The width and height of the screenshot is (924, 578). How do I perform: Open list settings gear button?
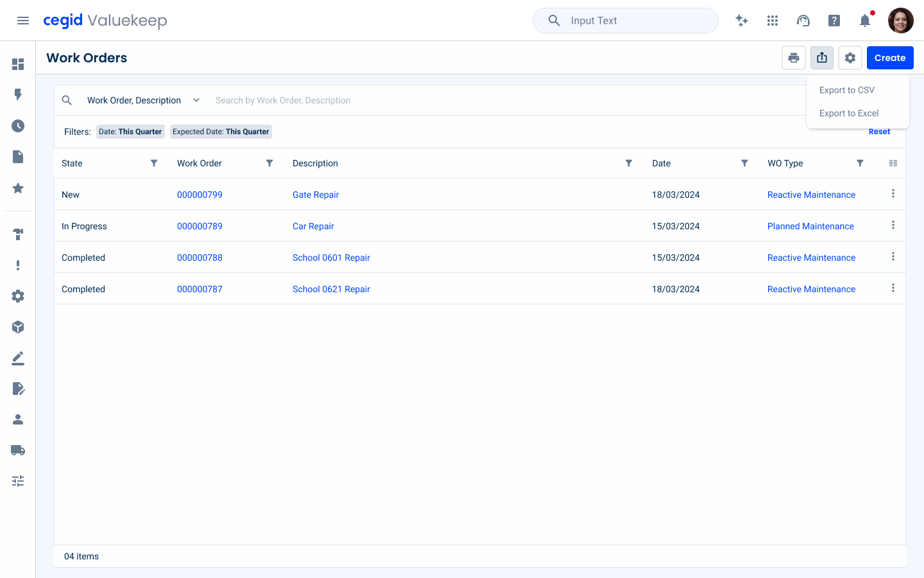(850, 58)
